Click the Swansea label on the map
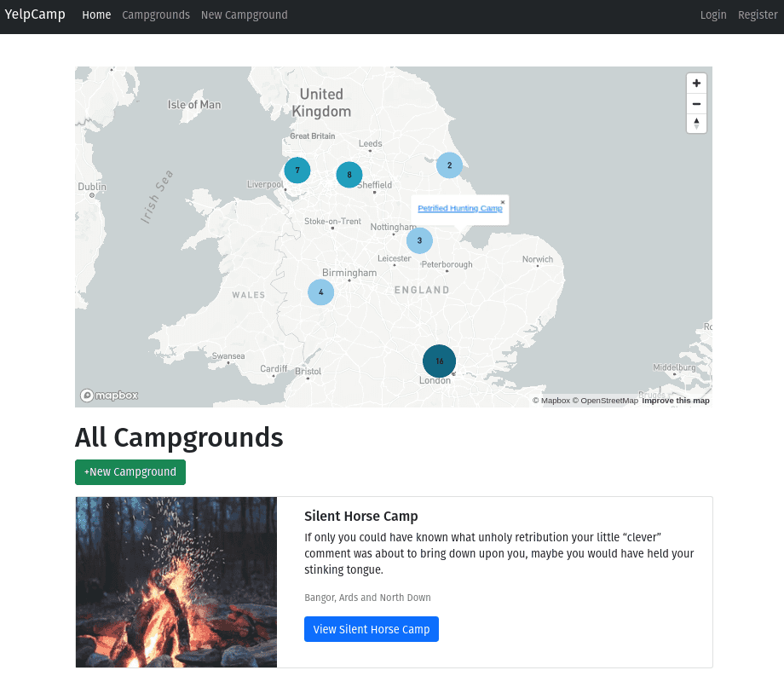The image size is (784, 676). [228, 356]
